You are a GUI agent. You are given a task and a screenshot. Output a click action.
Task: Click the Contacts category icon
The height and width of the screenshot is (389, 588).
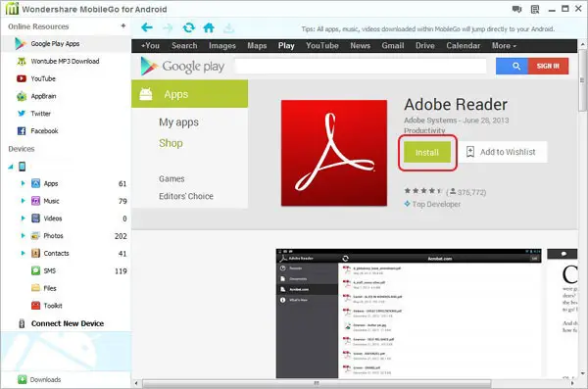point(35,253)
